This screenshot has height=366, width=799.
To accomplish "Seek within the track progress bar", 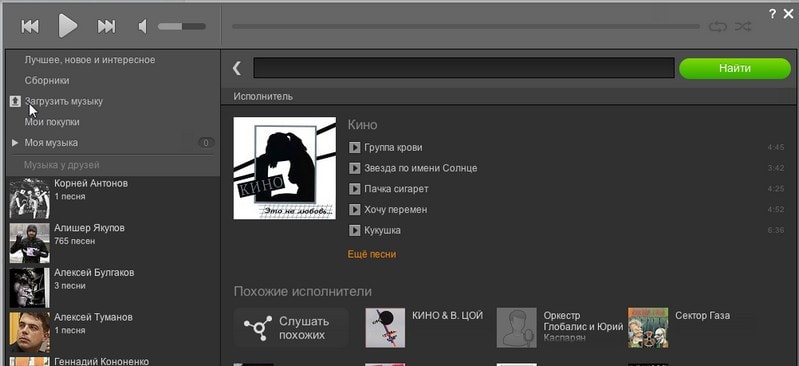I will click(x=466, y=27).
